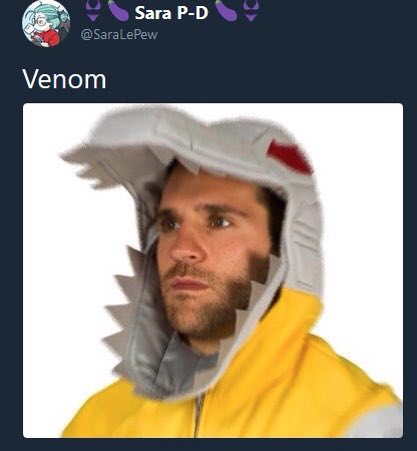
Task: Click the eggplant emoji before the name
Action: 118,11
